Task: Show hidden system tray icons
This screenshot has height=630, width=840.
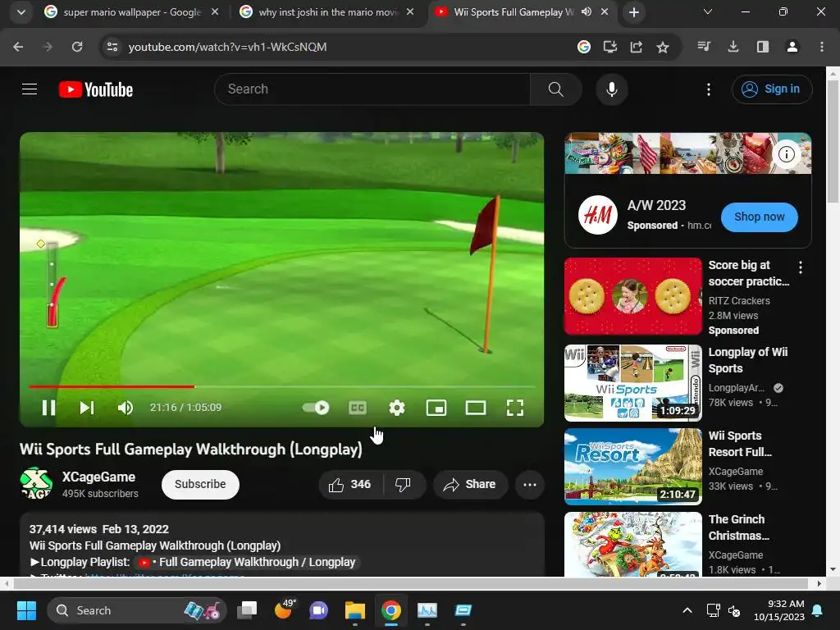Action: tap(687, 610)
